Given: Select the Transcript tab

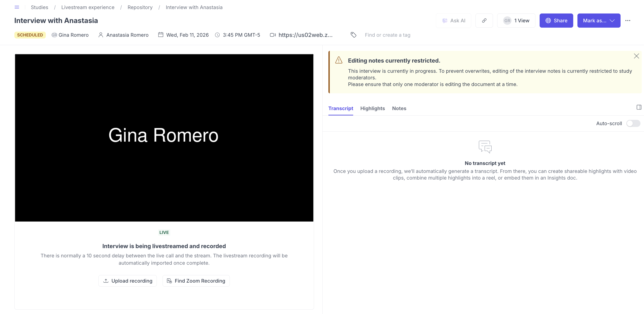Looking at the screenshot, I should tap(341, 108).
